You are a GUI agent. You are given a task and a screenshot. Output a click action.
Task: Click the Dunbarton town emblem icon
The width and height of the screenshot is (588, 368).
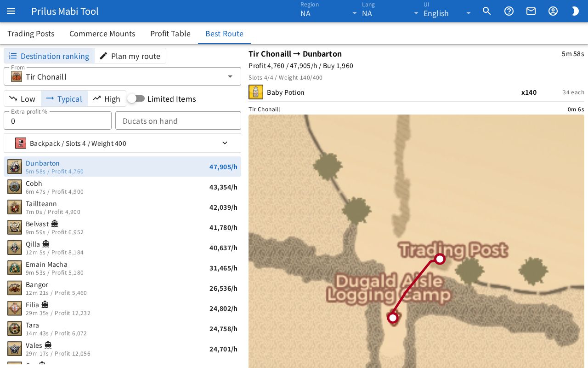(15, 167)
